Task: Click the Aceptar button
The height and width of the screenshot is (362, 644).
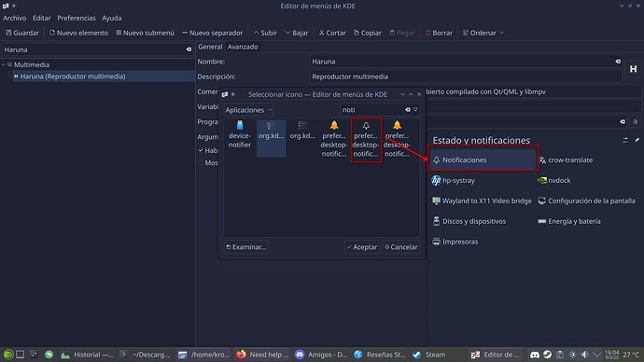Action: [x=362, y=247]
